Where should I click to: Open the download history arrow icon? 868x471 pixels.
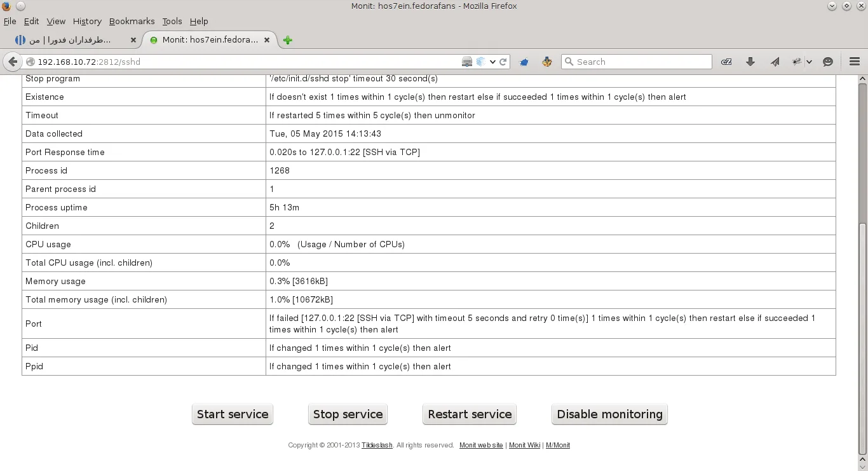point(750,62)
